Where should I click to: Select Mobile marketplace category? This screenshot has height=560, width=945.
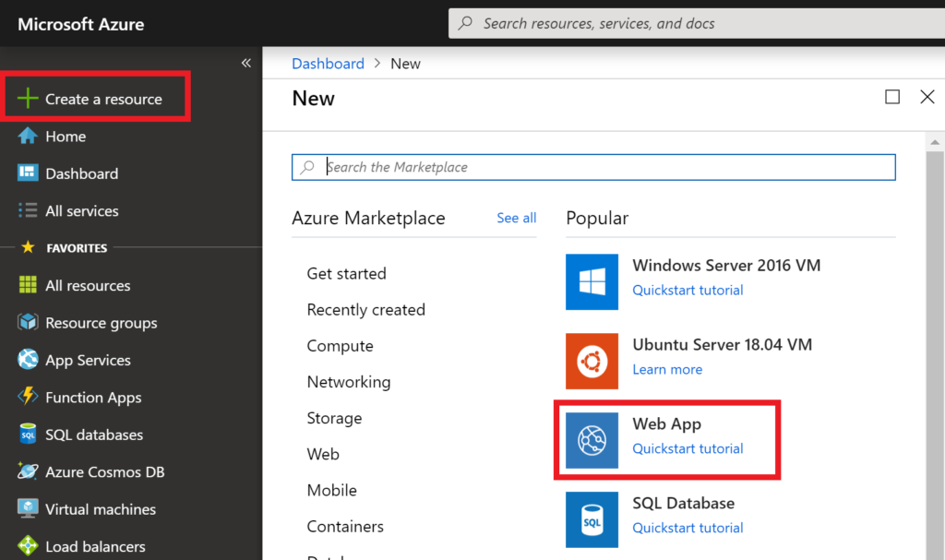331,490
